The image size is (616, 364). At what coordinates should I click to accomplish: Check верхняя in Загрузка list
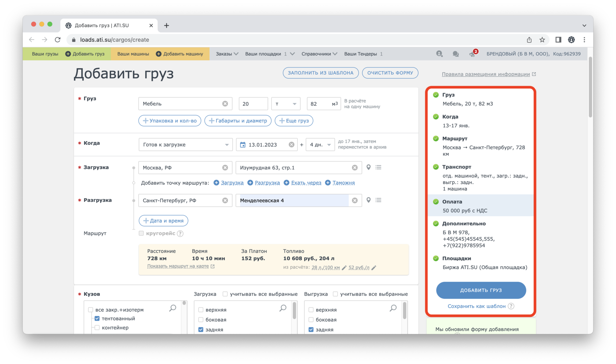click(x=201, y=310)
